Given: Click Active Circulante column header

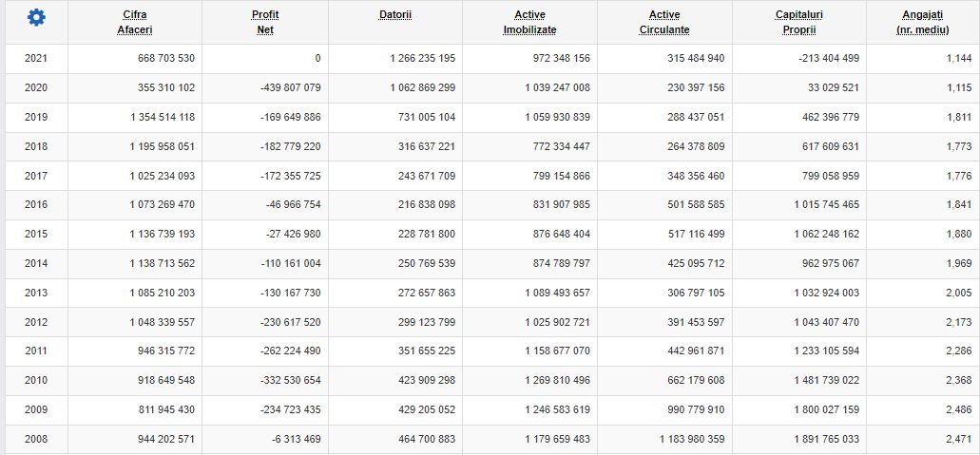Looking at the screenshot, I should click(664, 22).
